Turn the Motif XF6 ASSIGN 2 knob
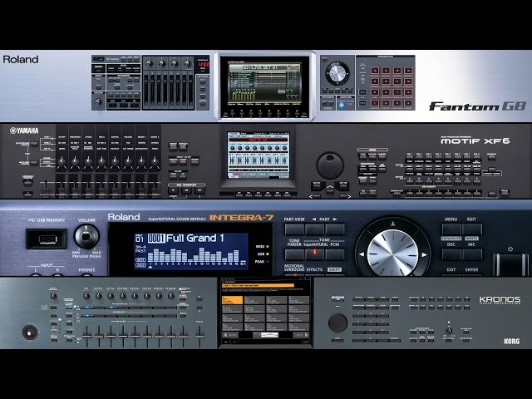The height and width of the screenshot is (399, 532). pyautogui.click(x=155, y=160)
